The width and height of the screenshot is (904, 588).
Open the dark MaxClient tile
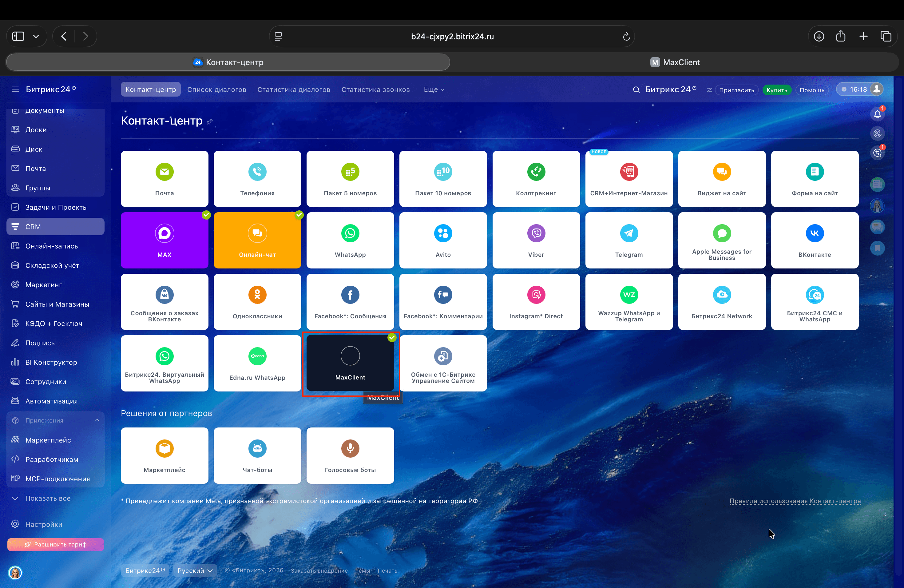tap(350, 363)
